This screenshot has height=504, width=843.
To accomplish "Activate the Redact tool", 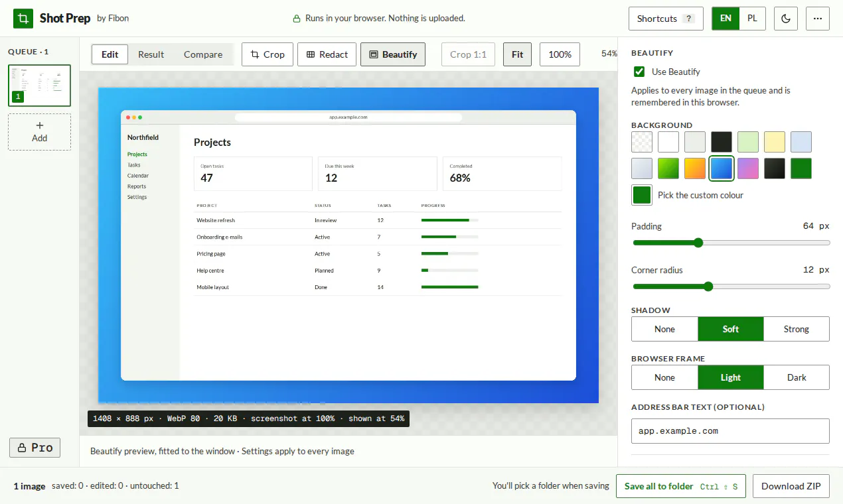I will coord(327,54).
